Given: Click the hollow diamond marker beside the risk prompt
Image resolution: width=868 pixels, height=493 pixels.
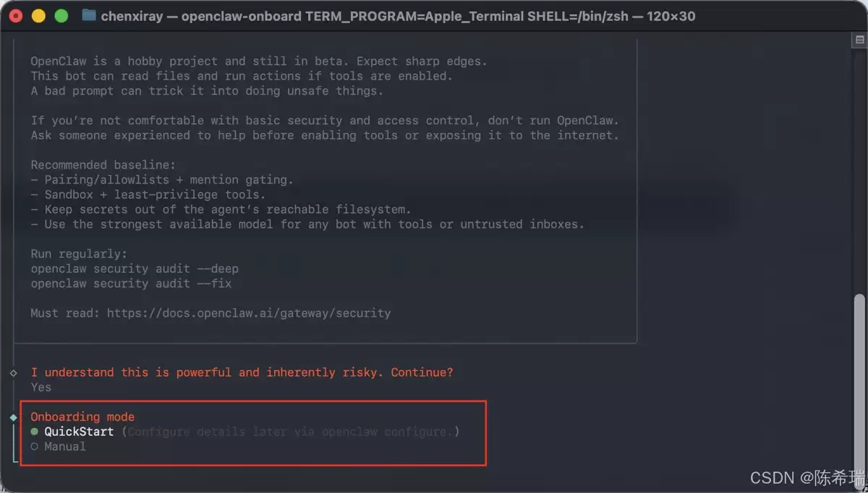Looking at the screenshot, I should [13, 373].
